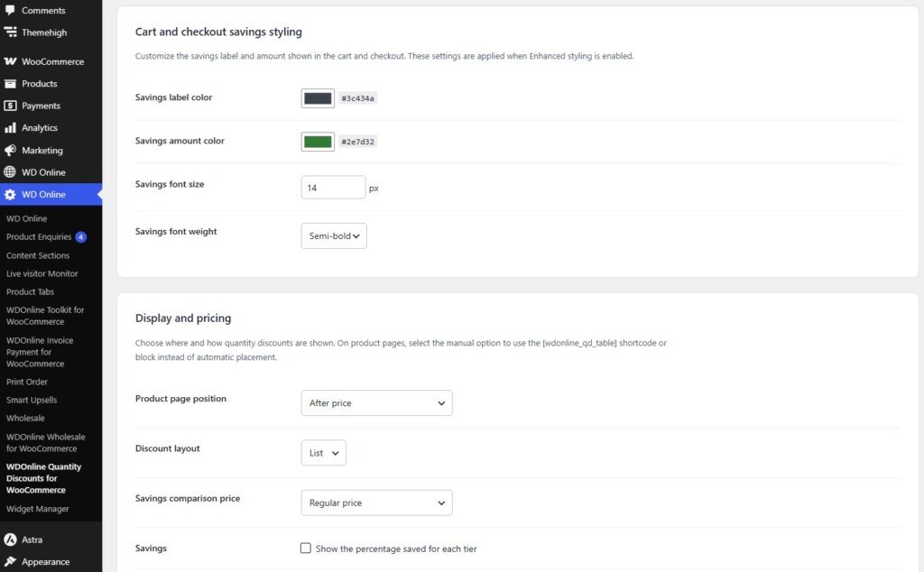Screen dimensions: 924x572
Task: Focus the Savings font size field
Action: pos(333,188)
